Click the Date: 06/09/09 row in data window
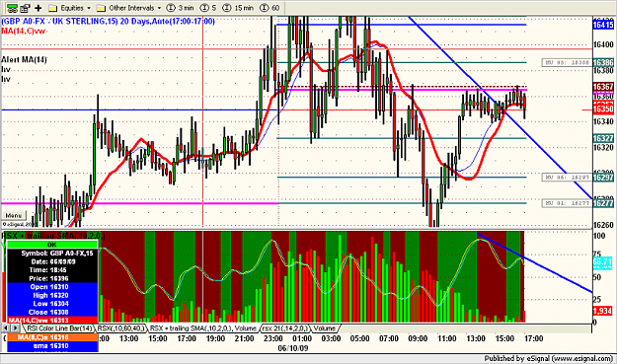 point(52,261)
